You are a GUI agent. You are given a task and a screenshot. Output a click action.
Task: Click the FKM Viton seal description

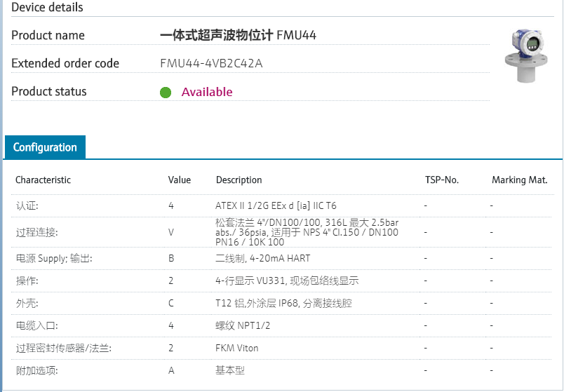237,348
